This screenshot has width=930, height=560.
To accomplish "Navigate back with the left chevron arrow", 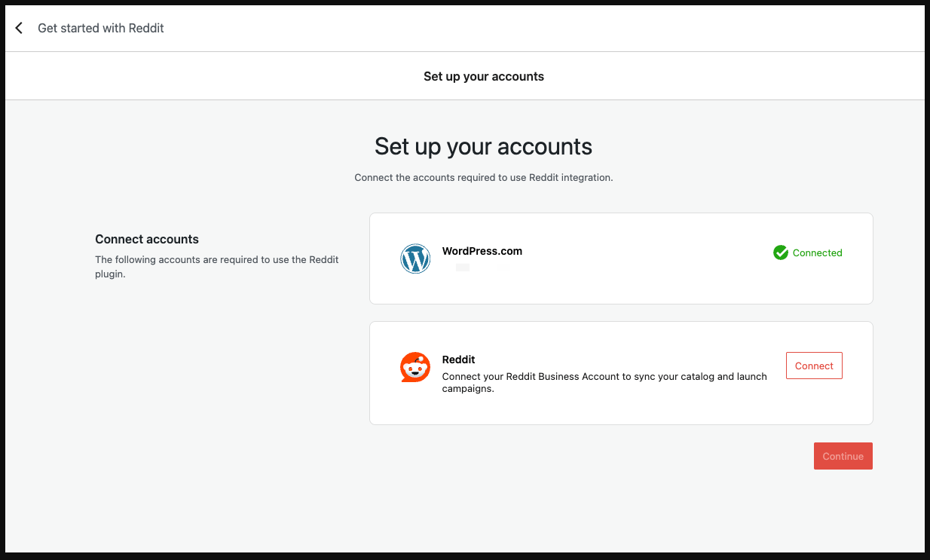I will [x=18, y=28].
